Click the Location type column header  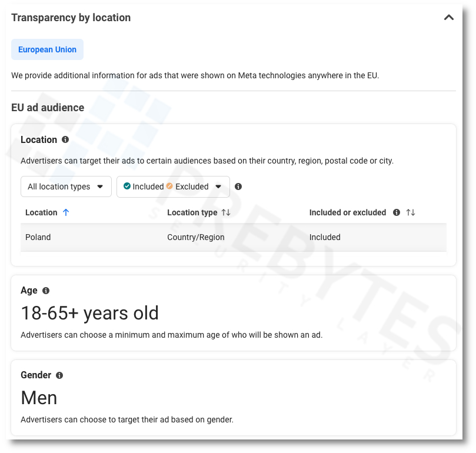point(192,212)
